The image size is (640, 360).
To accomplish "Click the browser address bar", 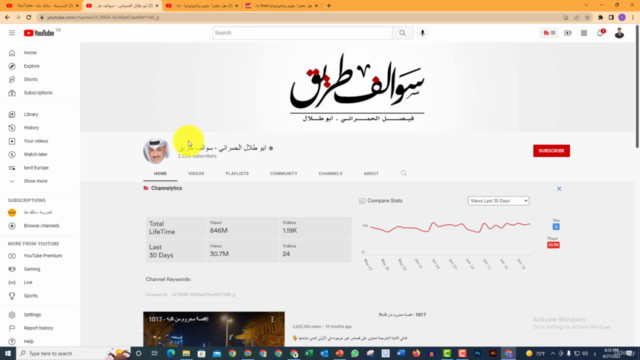I will click(x=298, y=18).
